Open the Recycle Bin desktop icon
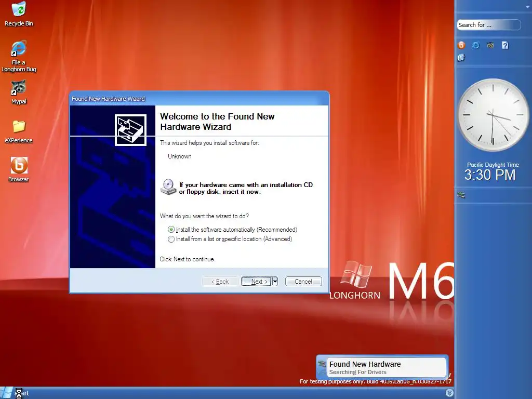The height and width of the screenshot is (399, 532). (x=19, y=14)
